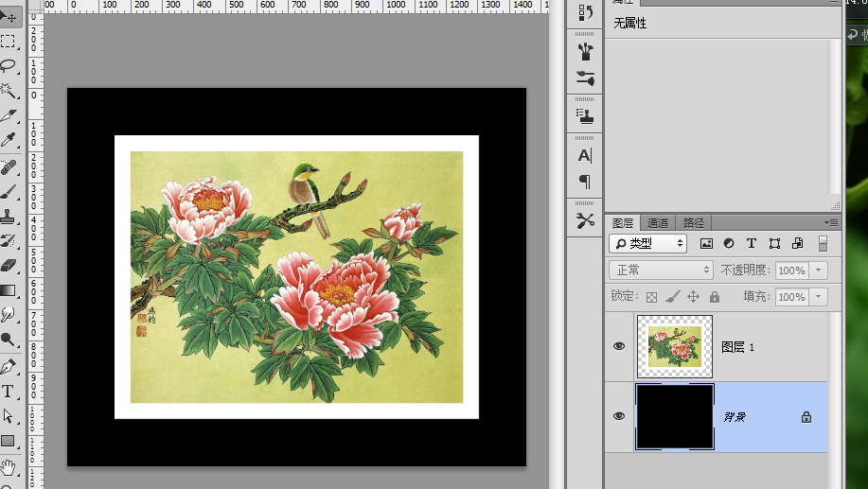Switch to the 图层 tab
868x489 pixels.
[623, 223]
